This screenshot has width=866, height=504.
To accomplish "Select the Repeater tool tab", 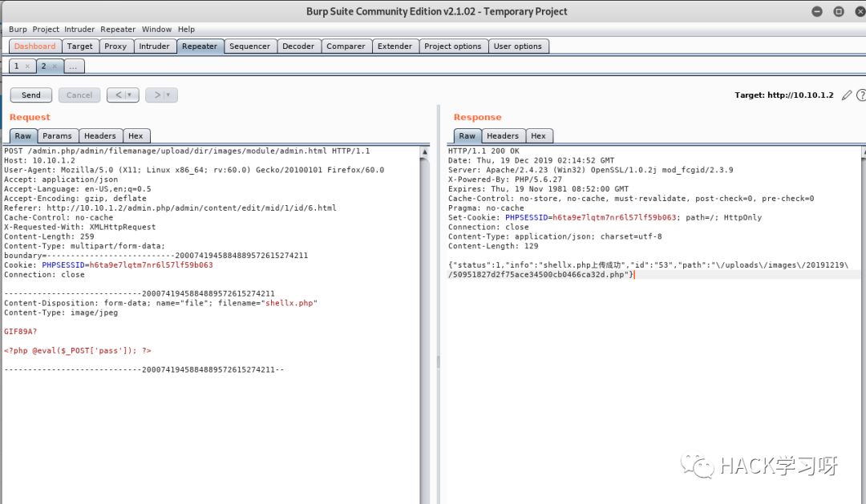I will coord(200,46).
